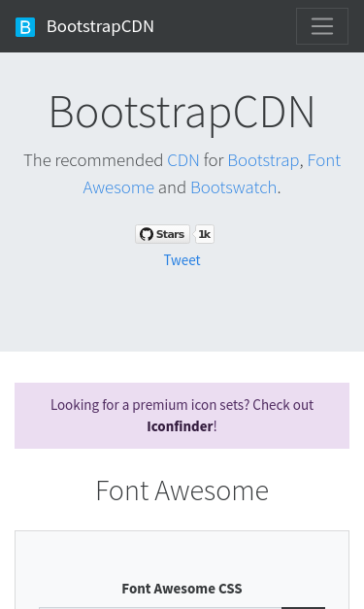Click the Looking for a premium text

coord(101,405)
